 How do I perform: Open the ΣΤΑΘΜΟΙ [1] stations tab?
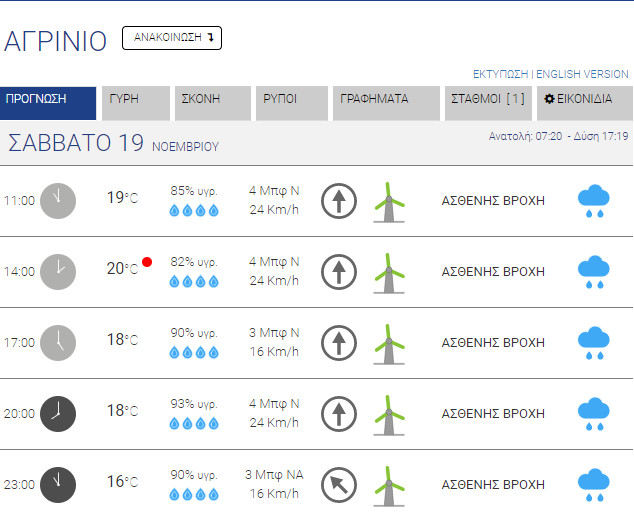click(488, 99)
